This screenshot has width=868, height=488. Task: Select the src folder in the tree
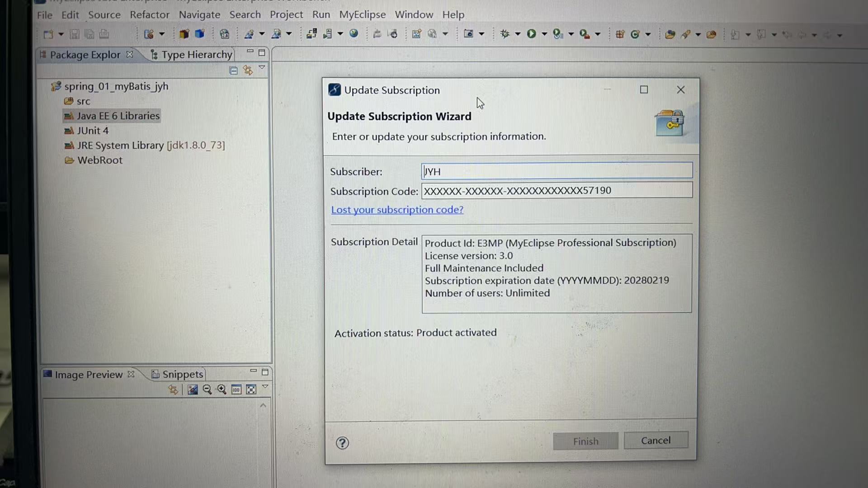77,101
